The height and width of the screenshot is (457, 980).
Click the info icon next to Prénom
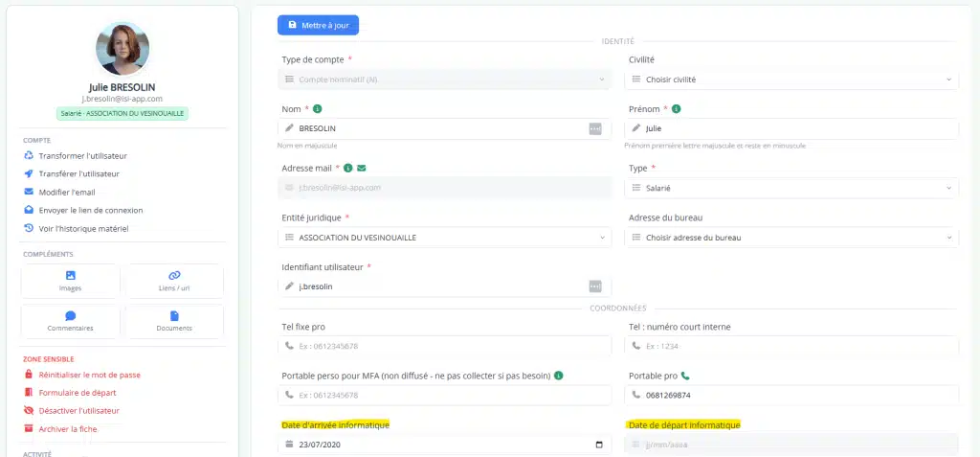tap(677, 109)
